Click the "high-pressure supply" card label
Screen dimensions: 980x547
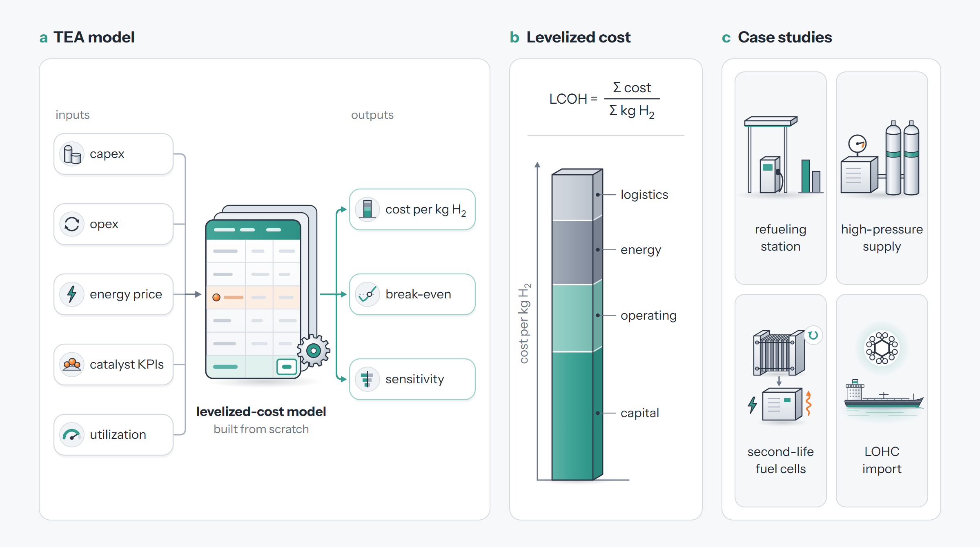(x=882, y=238)
